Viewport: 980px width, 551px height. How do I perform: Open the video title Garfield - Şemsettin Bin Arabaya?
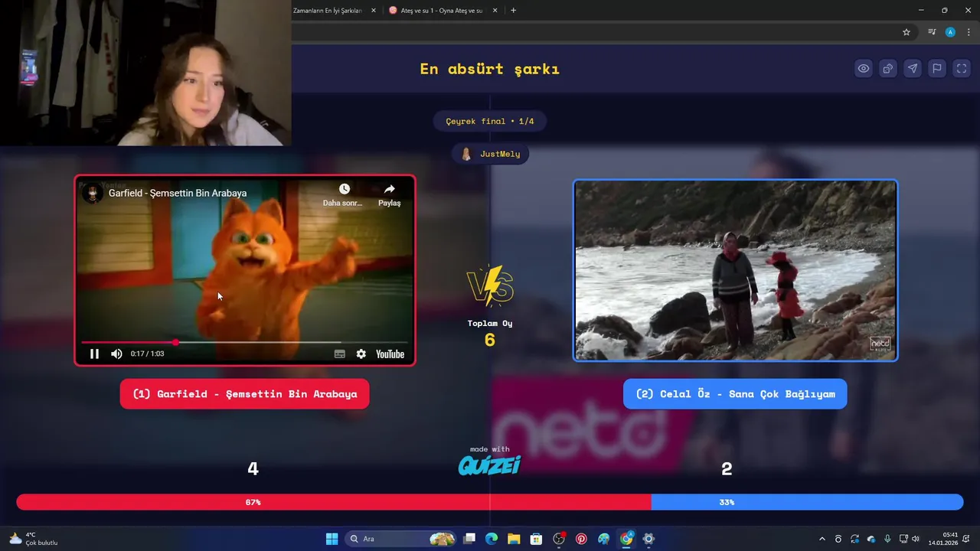click(178, 193)
